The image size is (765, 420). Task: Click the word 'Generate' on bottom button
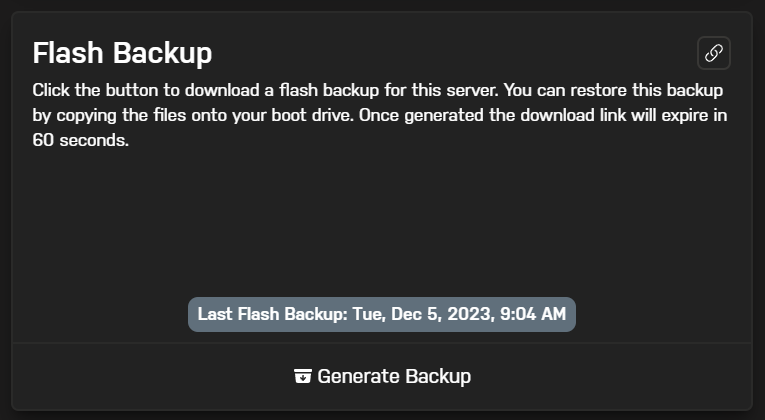[359, 377]
